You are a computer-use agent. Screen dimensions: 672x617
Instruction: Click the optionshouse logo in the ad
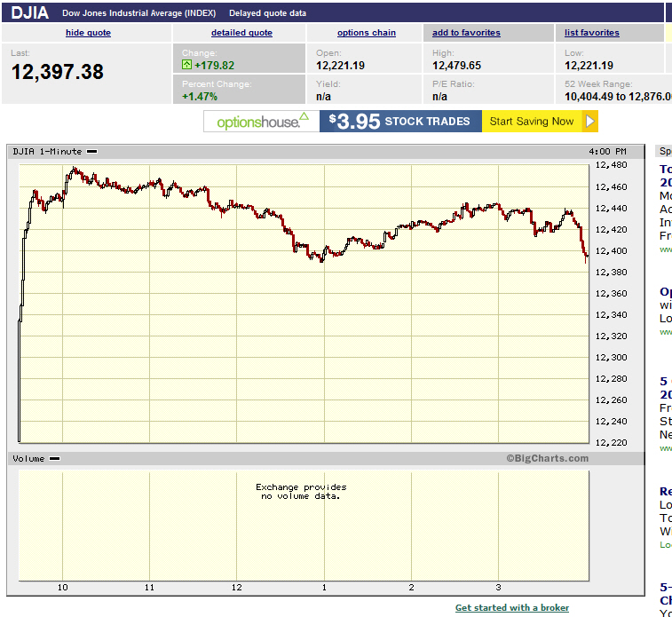pos(261,122)
